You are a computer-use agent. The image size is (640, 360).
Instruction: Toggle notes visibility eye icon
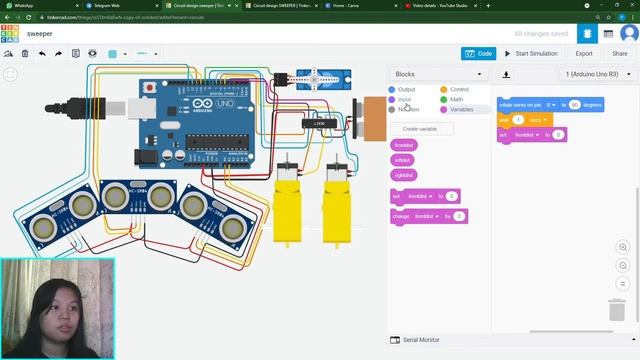pyautogui.click(x=92, y=53)
